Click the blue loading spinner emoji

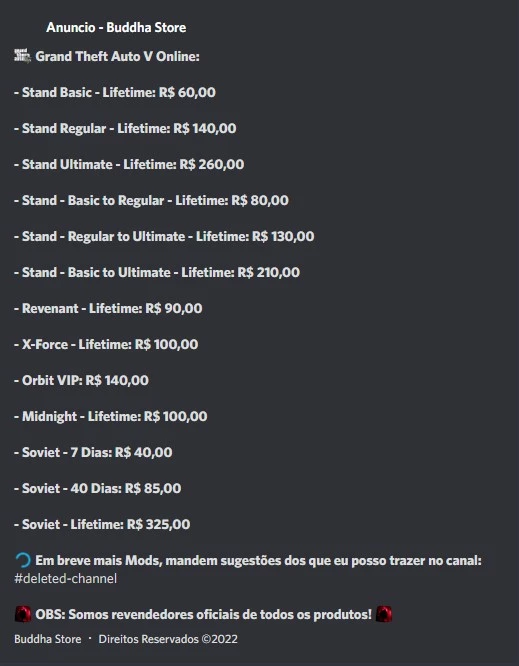tap(23, 560)
